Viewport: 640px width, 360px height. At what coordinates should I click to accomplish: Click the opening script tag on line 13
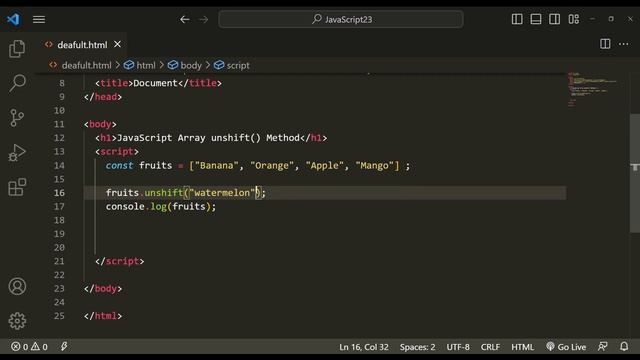(x=117, y=151)
